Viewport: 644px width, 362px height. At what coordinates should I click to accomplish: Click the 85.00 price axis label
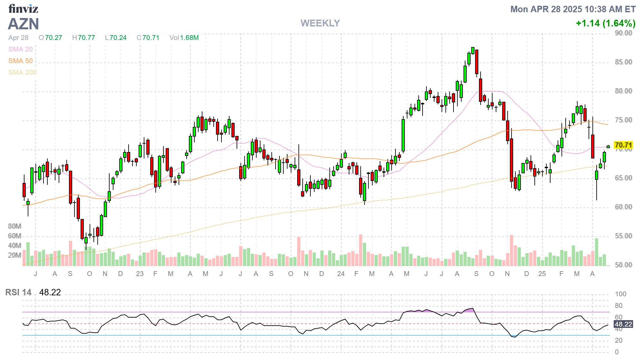pos(623,62)
